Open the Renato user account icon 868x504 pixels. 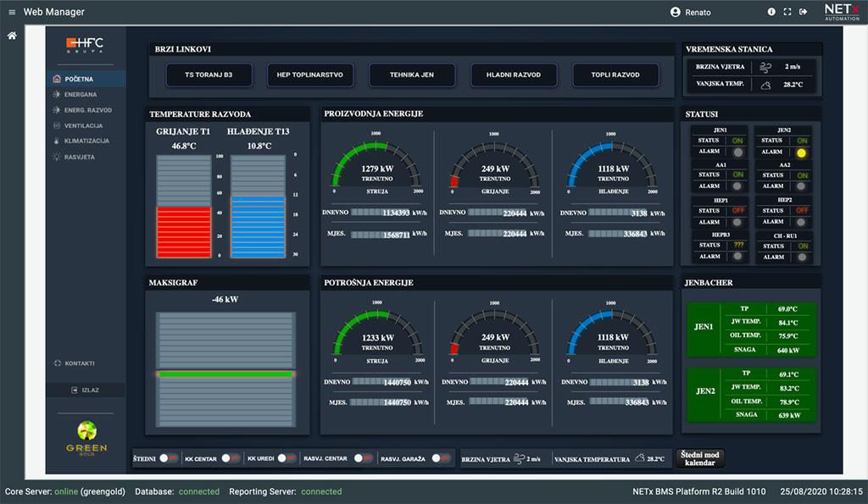[676, 12]
